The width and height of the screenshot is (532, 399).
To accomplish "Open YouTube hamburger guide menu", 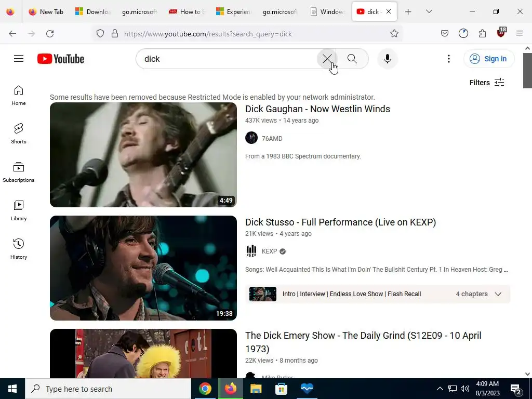I will [19, 59].
